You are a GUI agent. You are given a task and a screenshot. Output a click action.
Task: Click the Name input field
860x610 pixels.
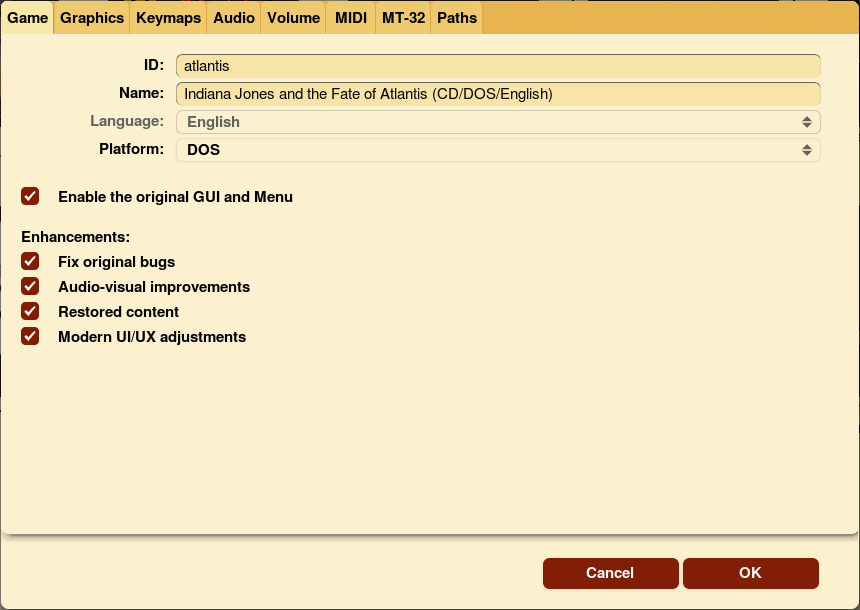[x=498, y=94]
